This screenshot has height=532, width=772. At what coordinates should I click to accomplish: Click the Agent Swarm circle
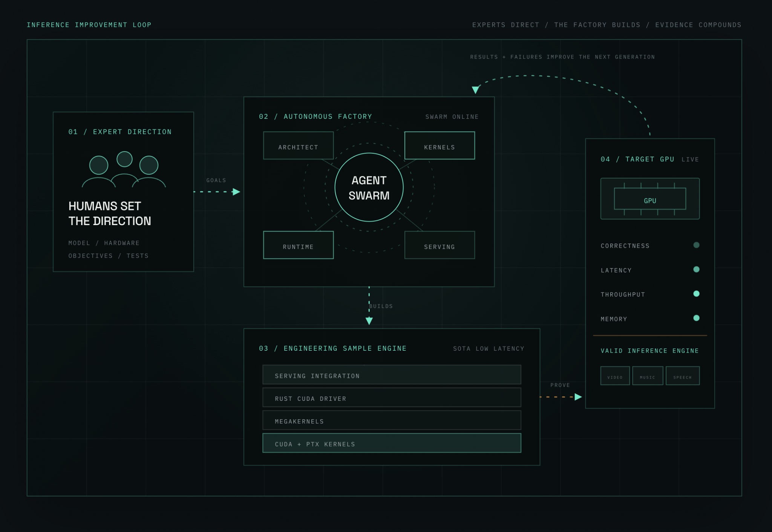coord(369,187)
